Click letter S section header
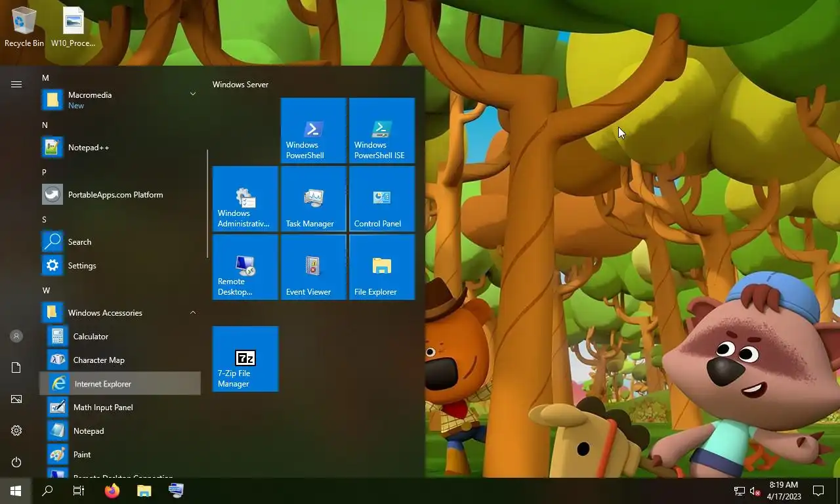Image resolution: width=840 pixels, height=504 pixels. pos(44,219)
